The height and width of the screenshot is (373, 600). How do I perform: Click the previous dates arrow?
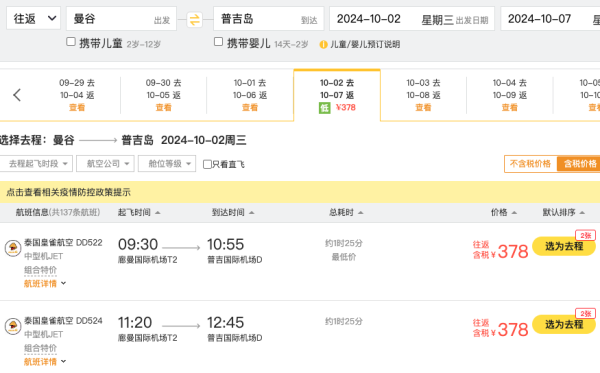pyautogui.click(x=17, y=95)
